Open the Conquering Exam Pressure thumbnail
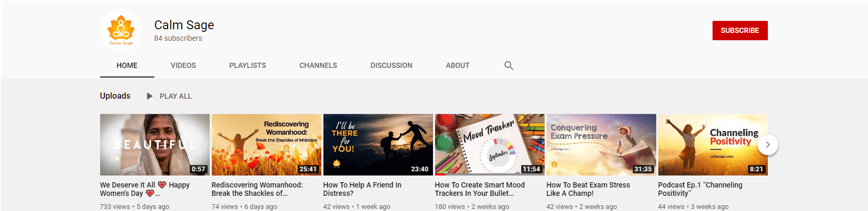Screen dimensions: 868x211 pos(601,145)
